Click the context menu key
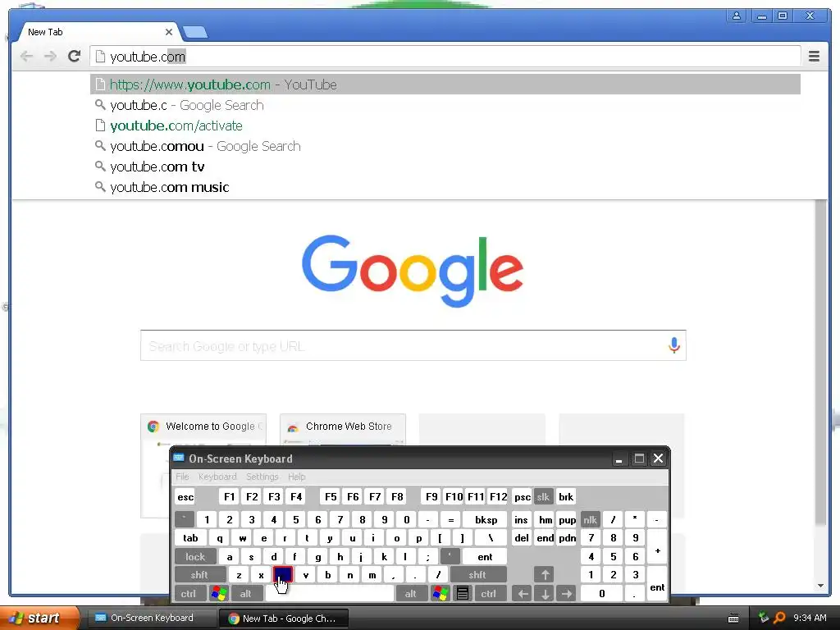Screen dimensions: 840x630 (463, 594)
